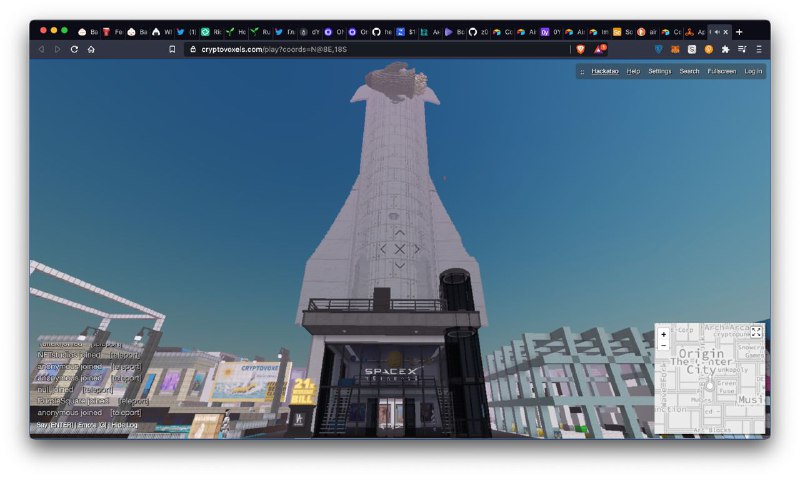This screenshot has width=800, height=478.
Task: Teleport to PurpleSquare via chat link
Action: [134, 401]
